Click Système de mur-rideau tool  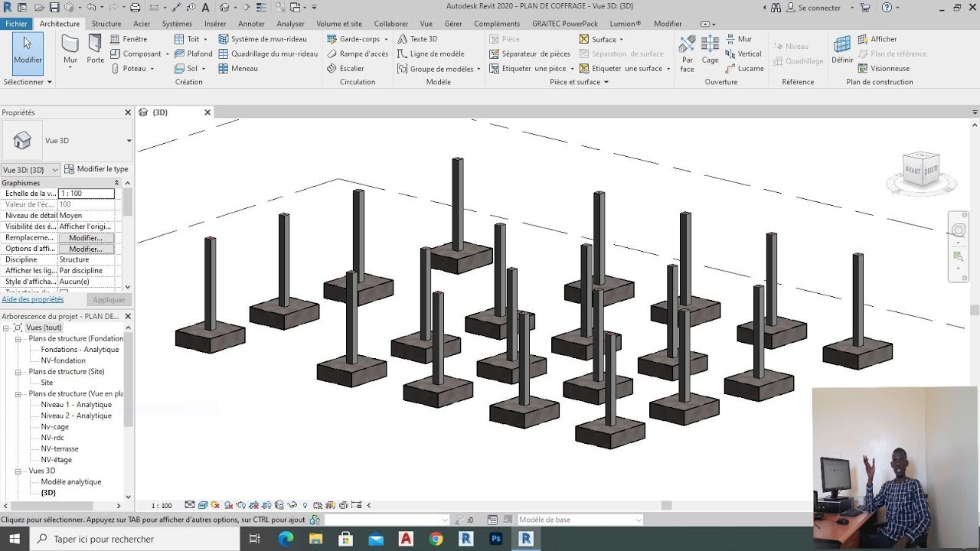point(263,39)
